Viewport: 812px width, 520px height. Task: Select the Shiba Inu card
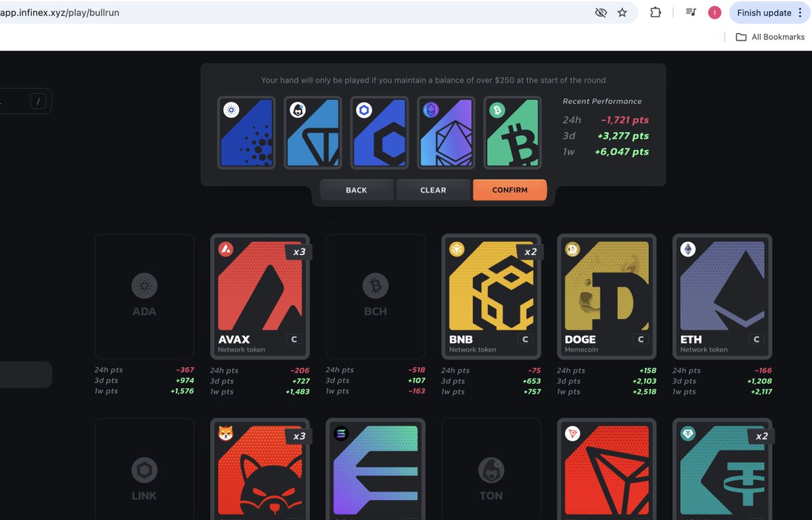coord(260,469)
